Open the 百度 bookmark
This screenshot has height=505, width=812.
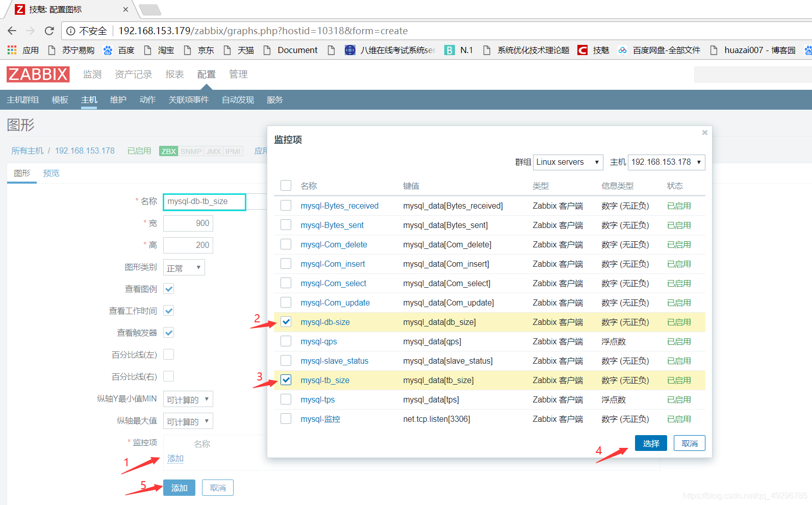(x=119, y=50)
